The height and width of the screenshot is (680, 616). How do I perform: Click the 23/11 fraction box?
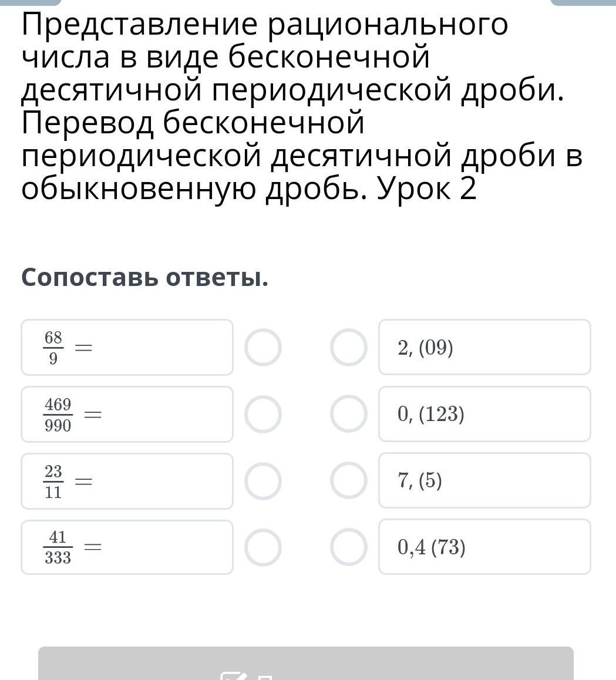coord(127,481)
